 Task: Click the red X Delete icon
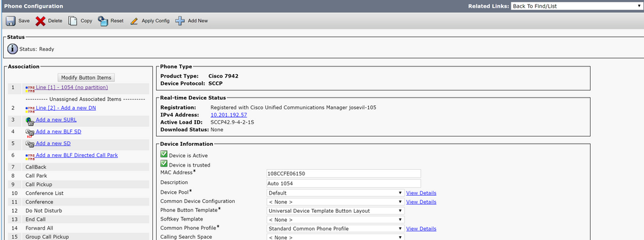click(40, 21)
